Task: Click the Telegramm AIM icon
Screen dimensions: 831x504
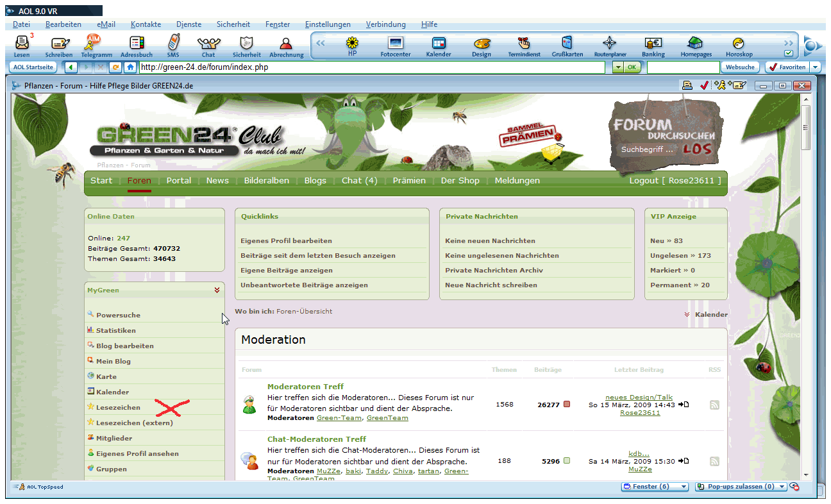Action: (x=95, y=44)
